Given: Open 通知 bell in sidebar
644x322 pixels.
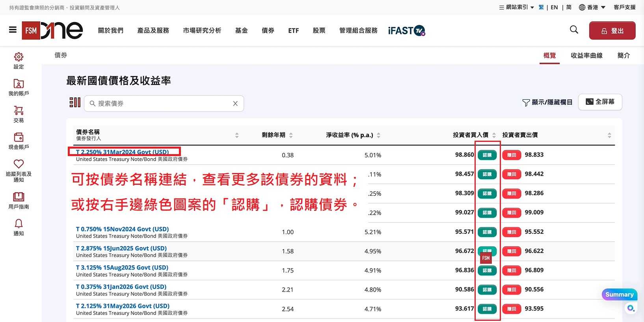Looking at the screenshot, I should [x=19, y=227].
